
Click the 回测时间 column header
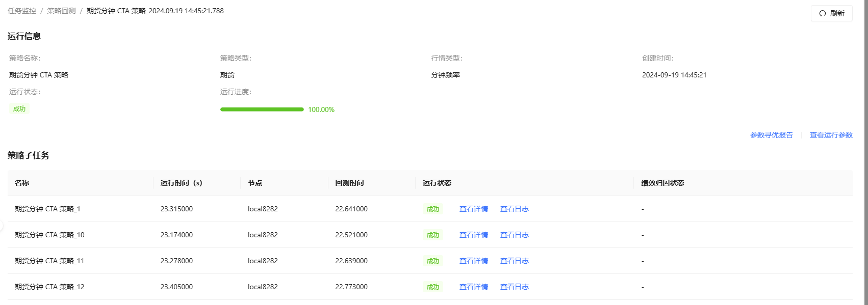coord(349,183)
